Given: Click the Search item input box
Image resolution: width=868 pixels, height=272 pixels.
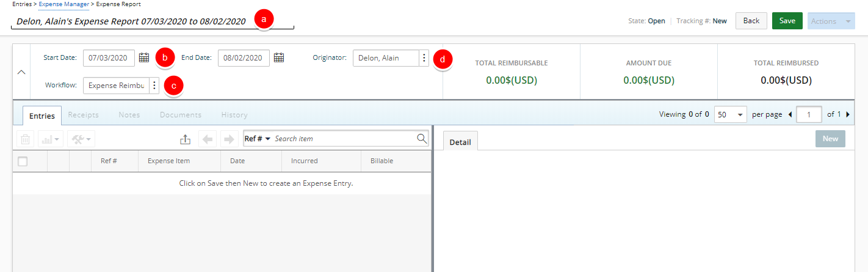Looking at the screenshot, I should [x=344, y=139].
